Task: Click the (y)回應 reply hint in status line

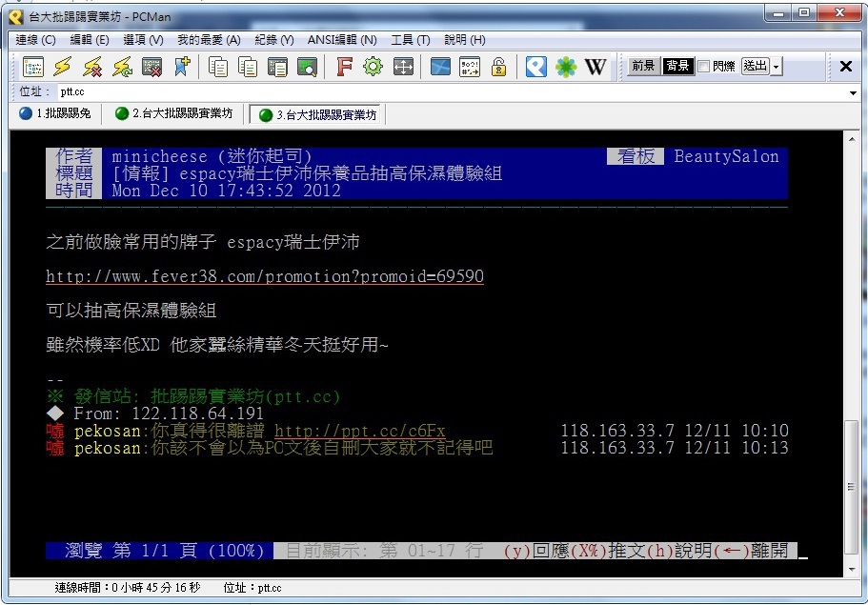Action: pyautogui.click(x=536, y=550)
